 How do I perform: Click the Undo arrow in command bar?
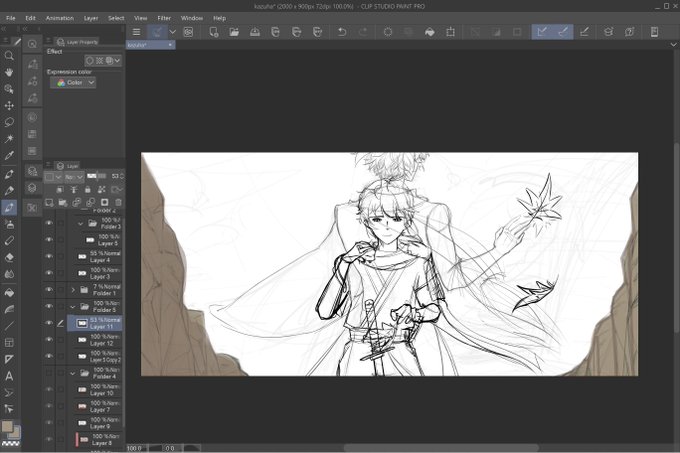click(x=342, y=32)
